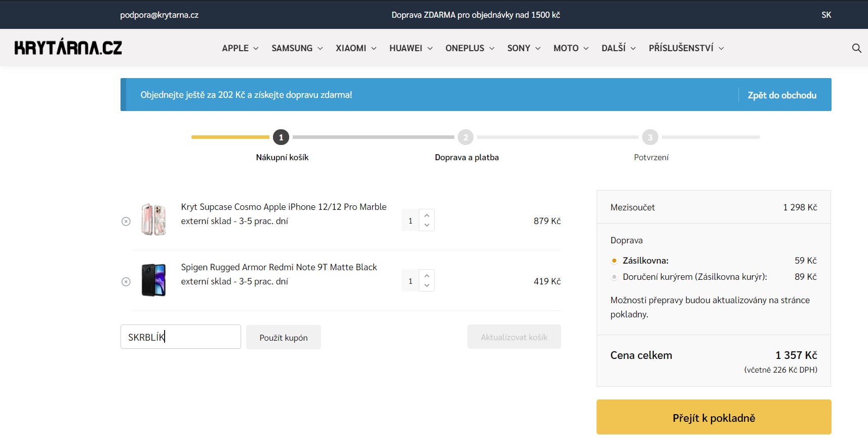The width and height of the screenshot is (868, 438).
Task: Expand the PŘÍSLUŠENSTVÍ menu
Action: click(x=687, y=48)
